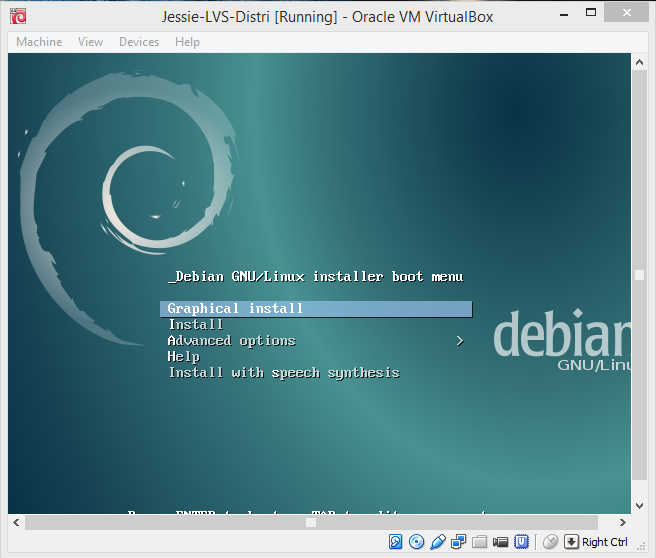Open the View menu
This screenshot has width=656, height=558.
click(x=90, y=42)
